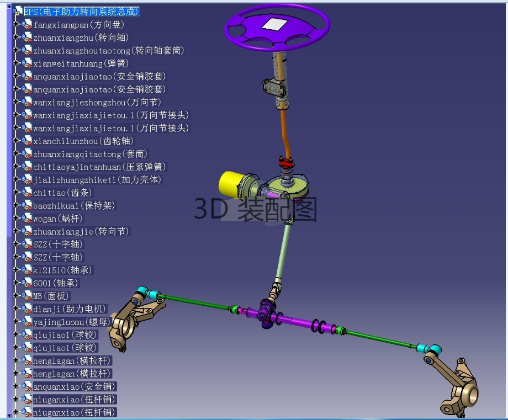Screen dimensions: 508x420
Task: Click the anquanxiao (安全销) part icon
Action: pyautogui.click(x=27, y=386)
